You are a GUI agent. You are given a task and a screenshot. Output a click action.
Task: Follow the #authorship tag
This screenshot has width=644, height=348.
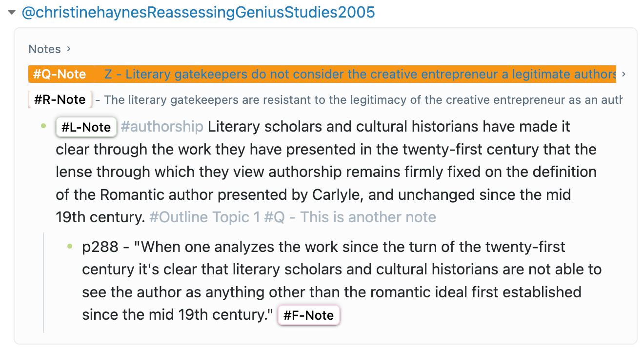point(161,127)
